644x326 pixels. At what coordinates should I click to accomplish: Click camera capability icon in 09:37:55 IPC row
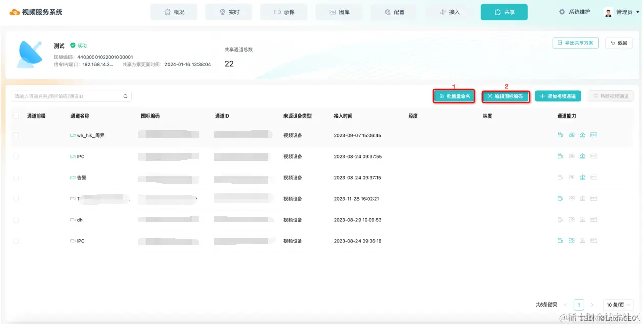coord(560,156)
